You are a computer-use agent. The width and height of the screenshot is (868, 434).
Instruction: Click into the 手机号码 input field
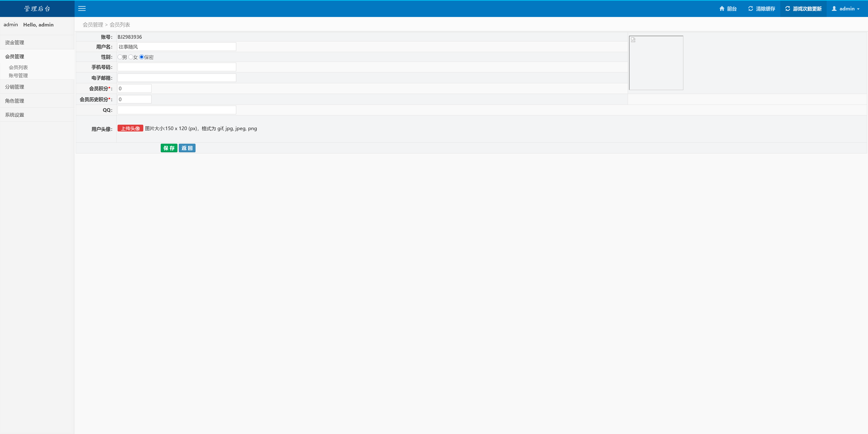(x=177, y=67)
